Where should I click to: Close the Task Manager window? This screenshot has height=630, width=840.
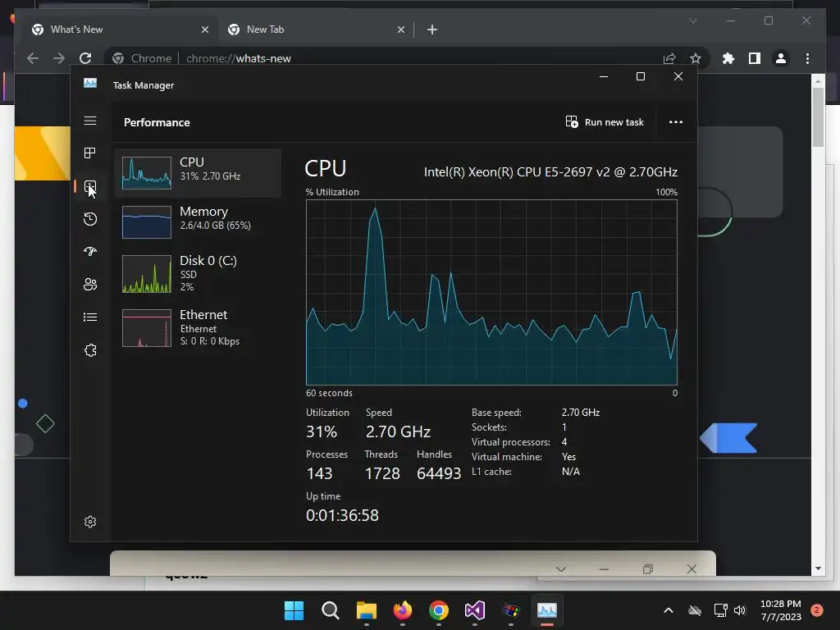[678, 76]
